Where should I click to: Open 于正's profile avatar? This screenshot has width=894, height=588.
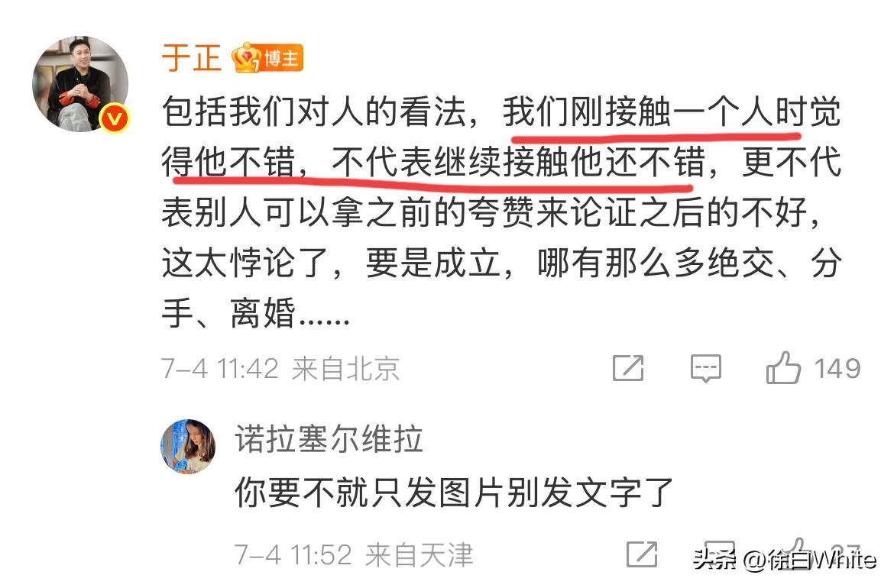(80, 84)
